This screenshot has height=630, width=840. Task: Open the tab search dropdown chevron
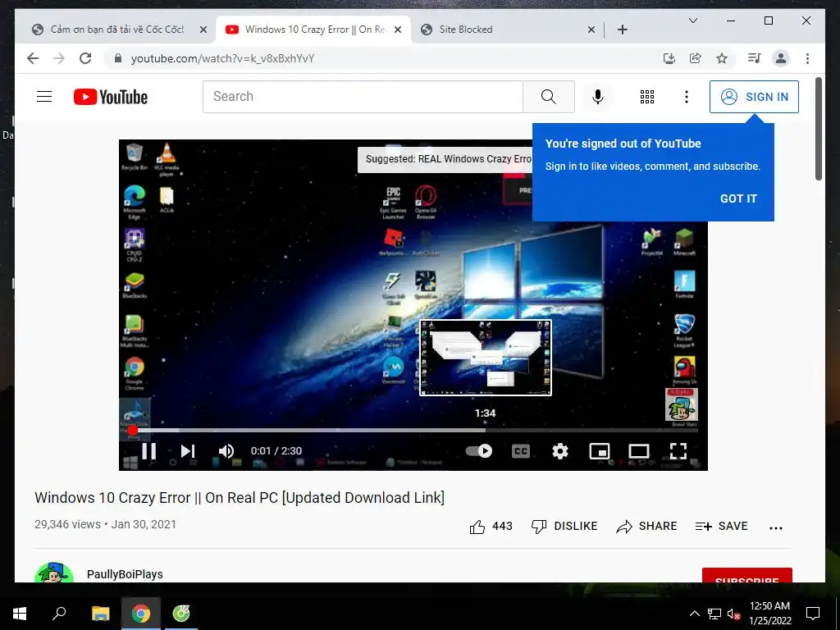692,21
